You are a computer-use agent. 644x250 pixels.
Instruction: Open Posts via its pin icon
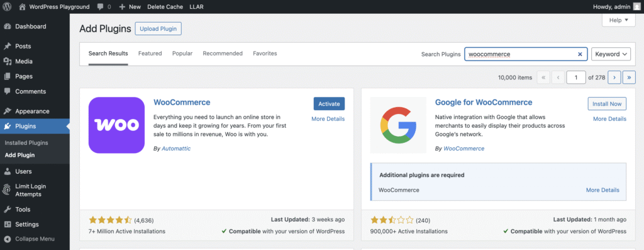click(x=8, y=46)
